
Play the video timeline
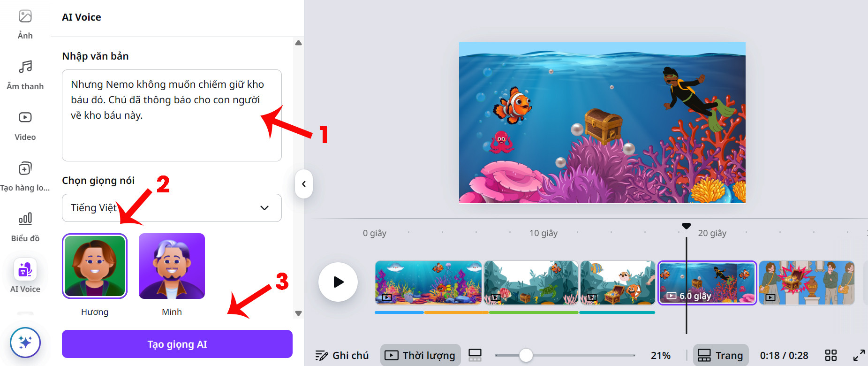tap(338, 282)
